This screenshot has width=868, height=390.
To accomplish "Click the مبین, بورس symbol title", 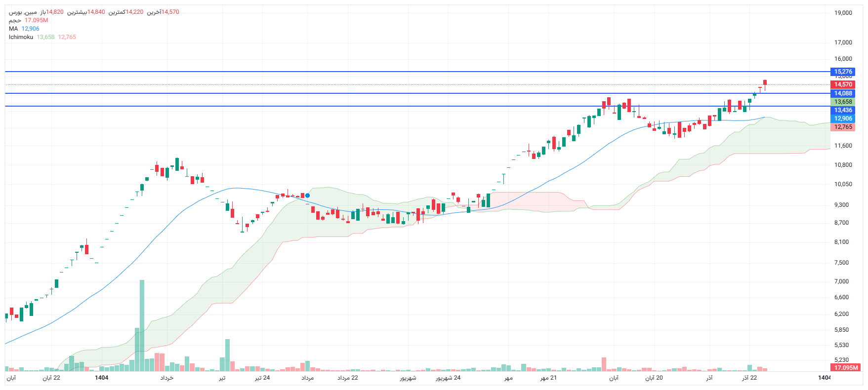I will [x=23, y=12].
